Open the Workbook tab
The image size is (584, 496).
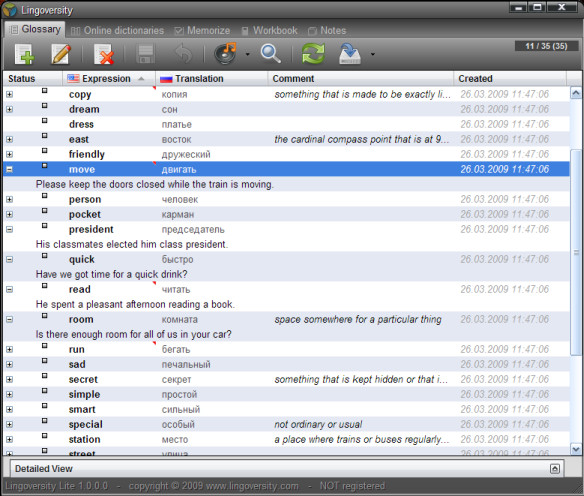(269, 31)
